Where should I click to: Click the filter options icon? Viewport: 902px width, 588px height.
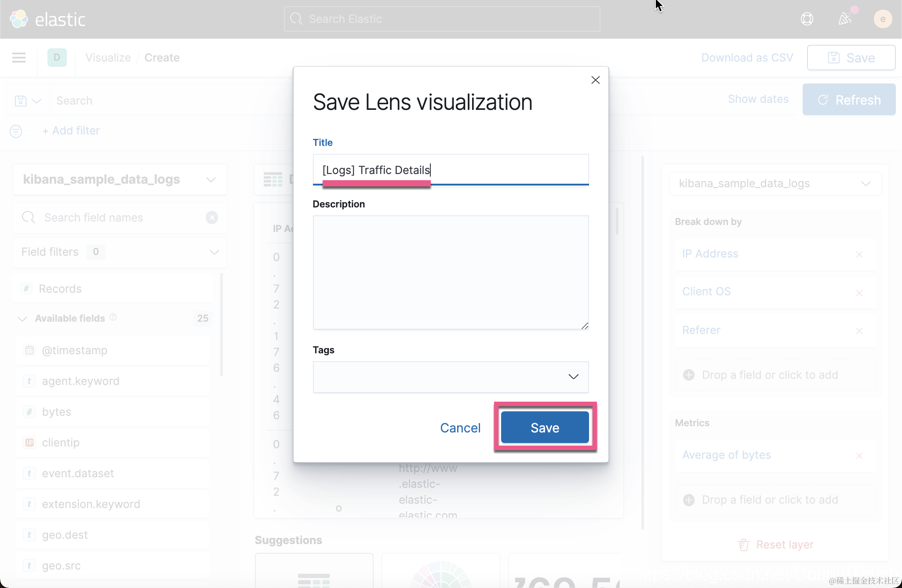tap(16, 131)
